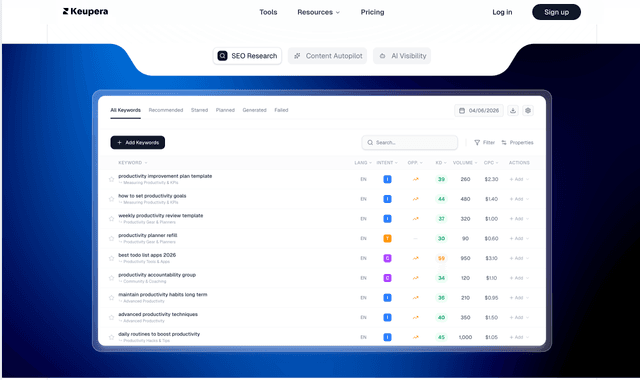Switch to Generated tab
Viewport: 640px width, 380px height.
254,110
